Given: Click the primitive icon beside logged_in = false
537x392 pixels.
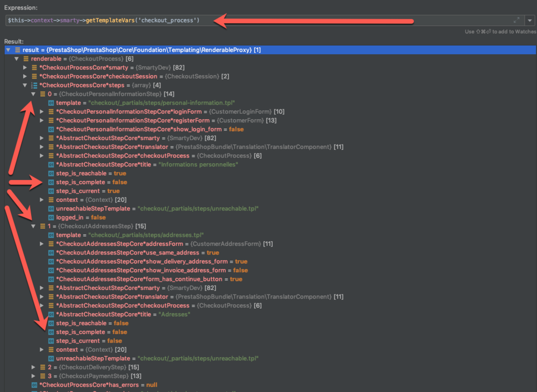Looking at the screenshot, I should 50,217.
